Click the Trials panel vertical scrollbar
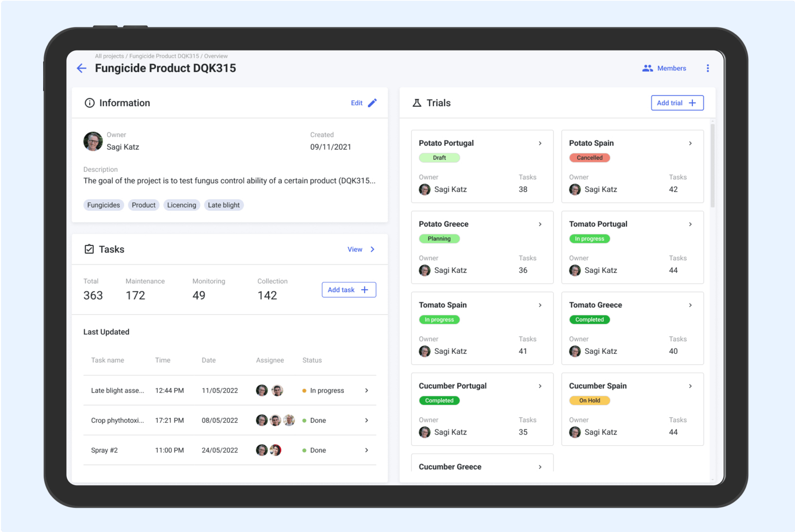The height and width of the screenshot is (532, 795). pos(712,166)
